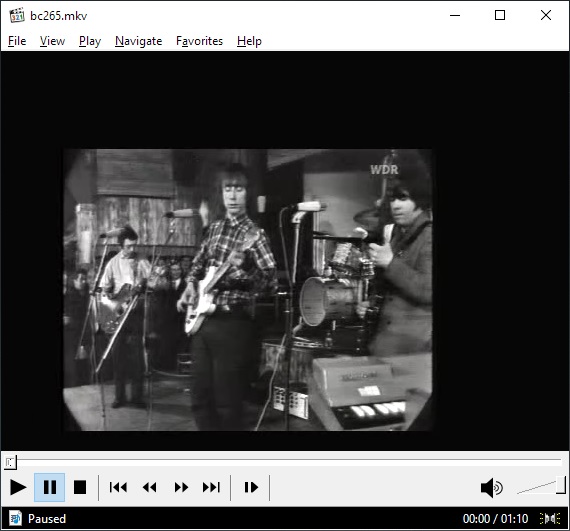Click the file-type icon in the status bar
Screen dimensions: 570x531
(x=15, y=518)
